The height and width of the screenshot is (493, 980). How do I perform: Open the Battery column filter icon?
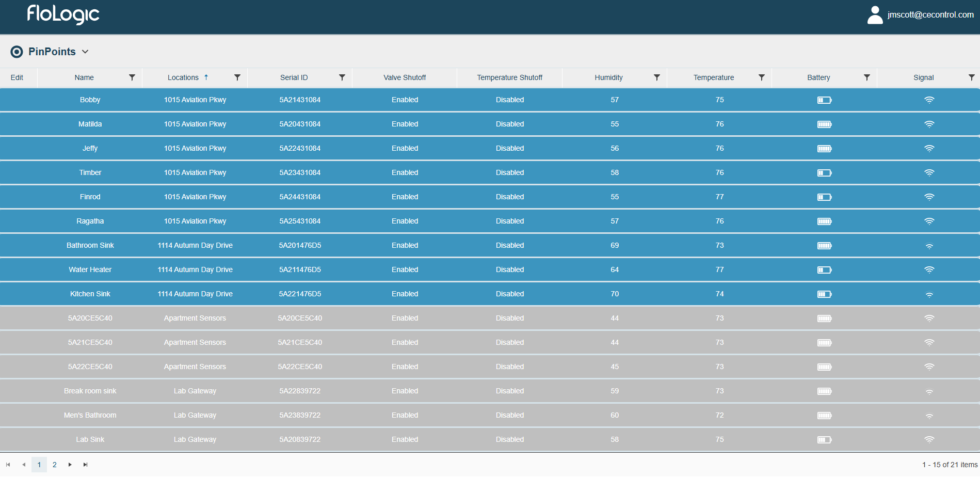click(x=866, y=77)
